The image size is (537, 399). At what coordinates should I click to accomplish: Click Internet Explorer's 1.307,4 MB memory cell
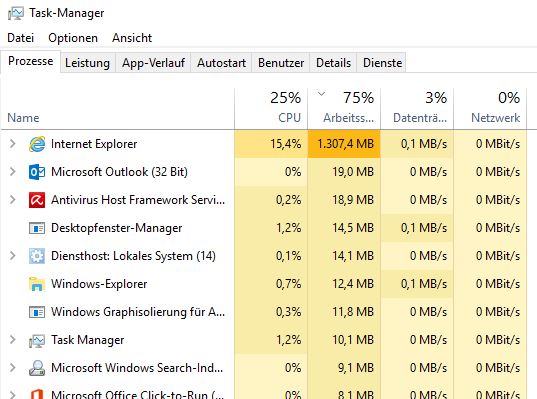coord(344,144)
